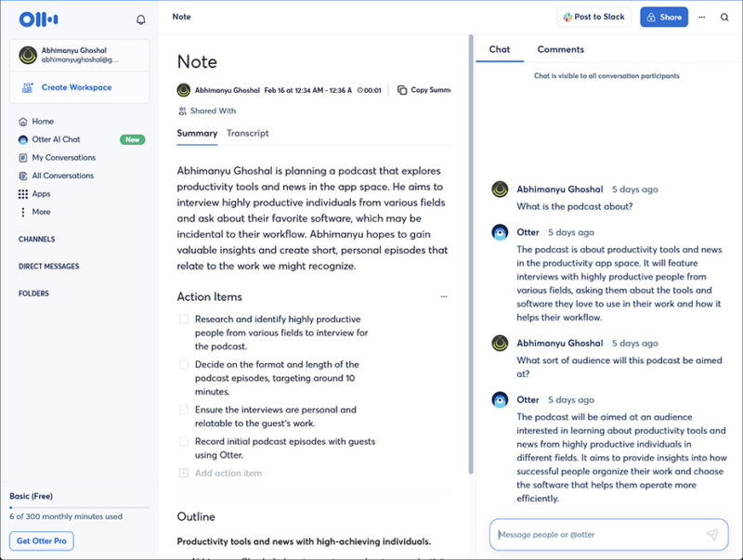
Task: Check off the podcast research action item
Action: coord(183,319)
